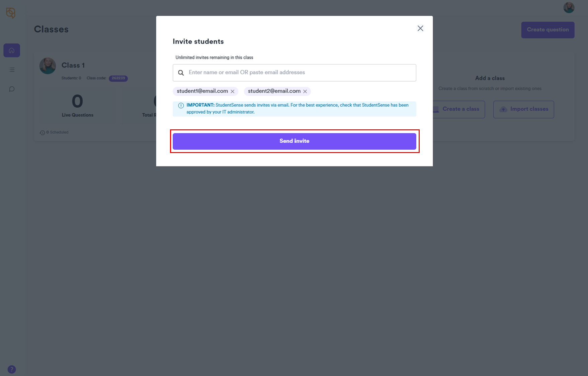Click the Send invite button
This screenshot has height=376, width=588.
(x=294, y=141)
